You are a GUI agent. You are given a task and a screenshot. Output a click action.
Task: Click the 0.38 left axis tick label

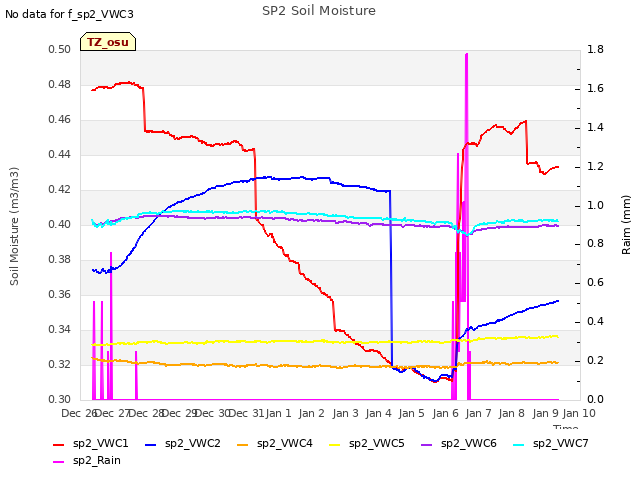[60, 260]
